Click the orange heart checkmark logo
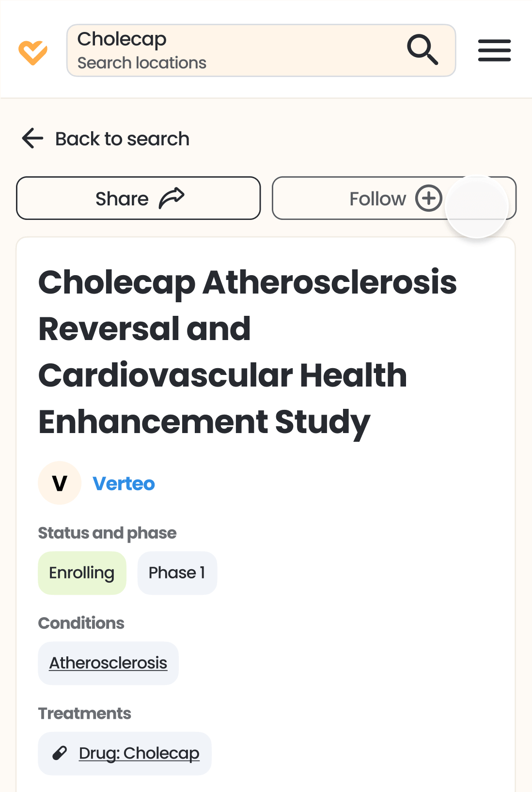Image resolution: width=532 pixels, height=792 pixels. (x=33, y=52)
